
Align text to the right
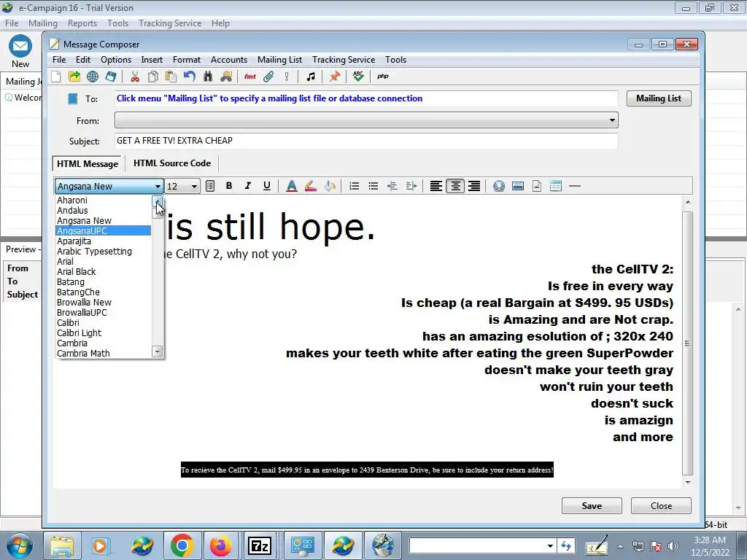click(x=474, y=186)
